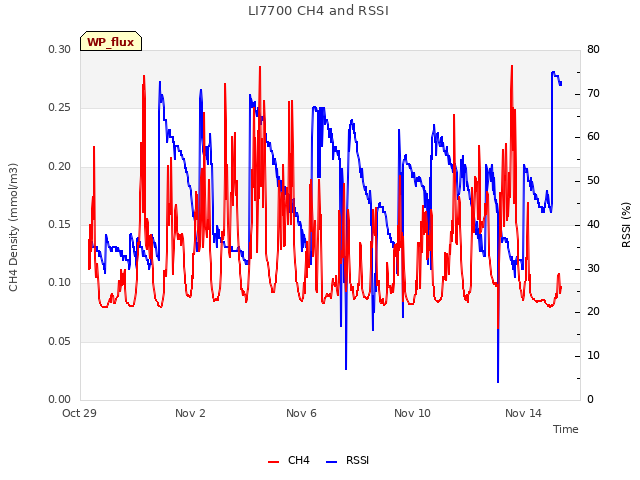
Task: Click the 0.15 left axis tick label
Action: click(59, 224)
